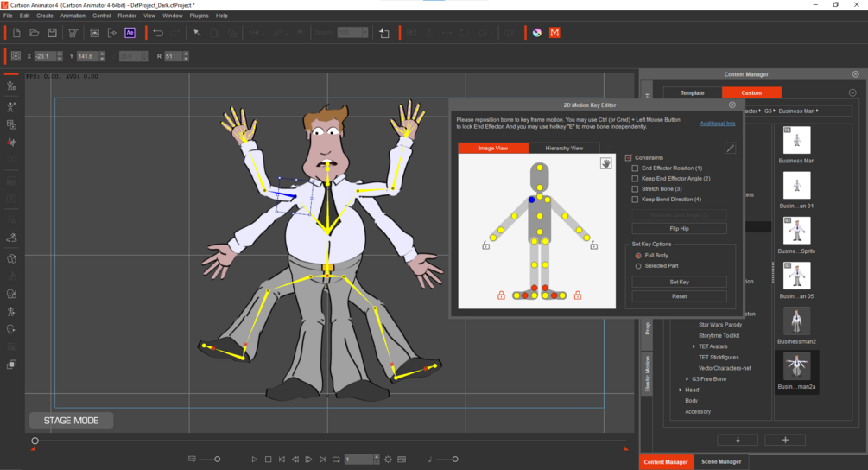868x470 pixels.
Task: Step to the next frame
Action: pos(309,460)
